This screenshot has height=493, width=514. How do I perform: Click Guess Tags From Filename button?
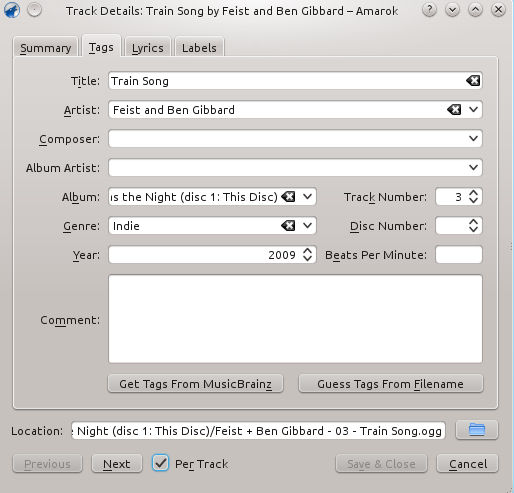tap(390, 384)
